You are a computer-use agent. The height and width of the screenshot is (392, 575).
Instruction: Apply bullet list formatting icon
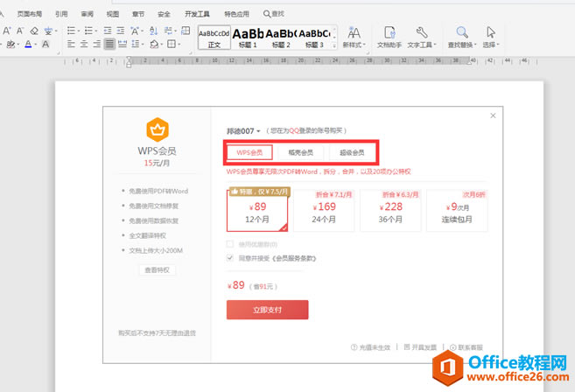coord(71,31)
